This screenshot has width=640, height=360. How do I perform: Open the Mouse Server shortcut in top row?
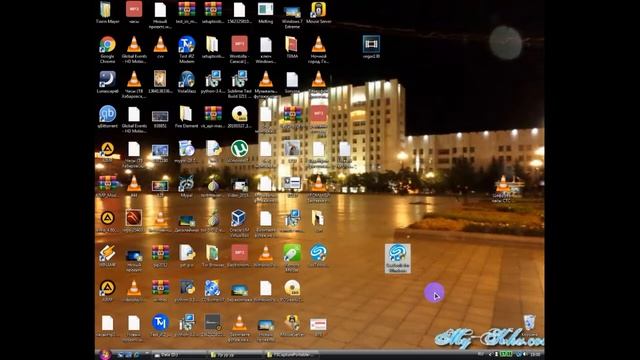point(318,9)
